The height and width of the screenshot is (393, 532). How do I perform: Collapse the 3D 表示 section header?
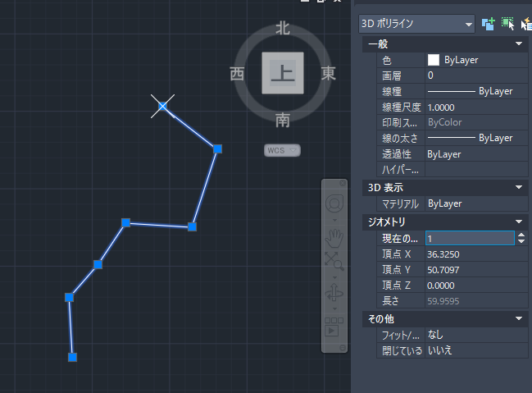point(519,188)
